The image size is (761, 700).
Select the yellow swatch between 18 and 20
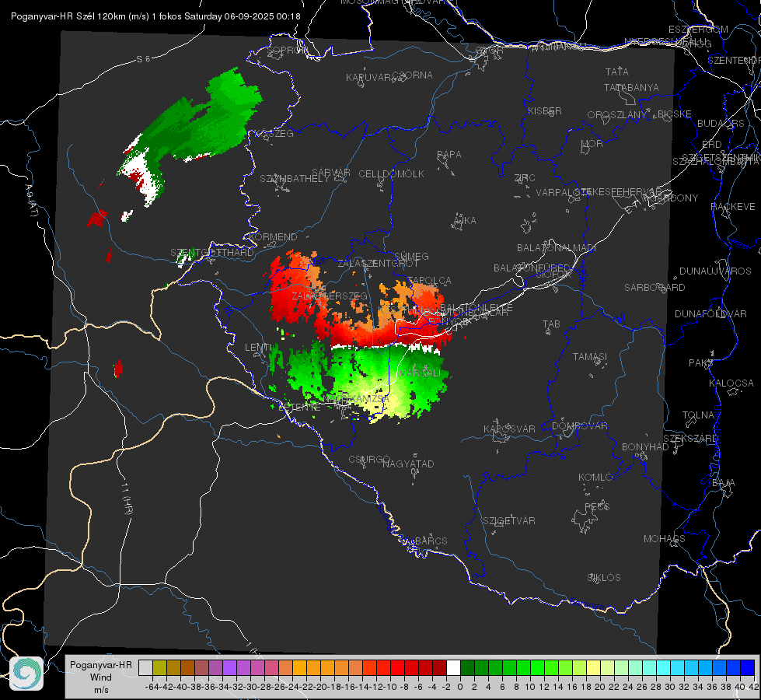tap(594, 667)
